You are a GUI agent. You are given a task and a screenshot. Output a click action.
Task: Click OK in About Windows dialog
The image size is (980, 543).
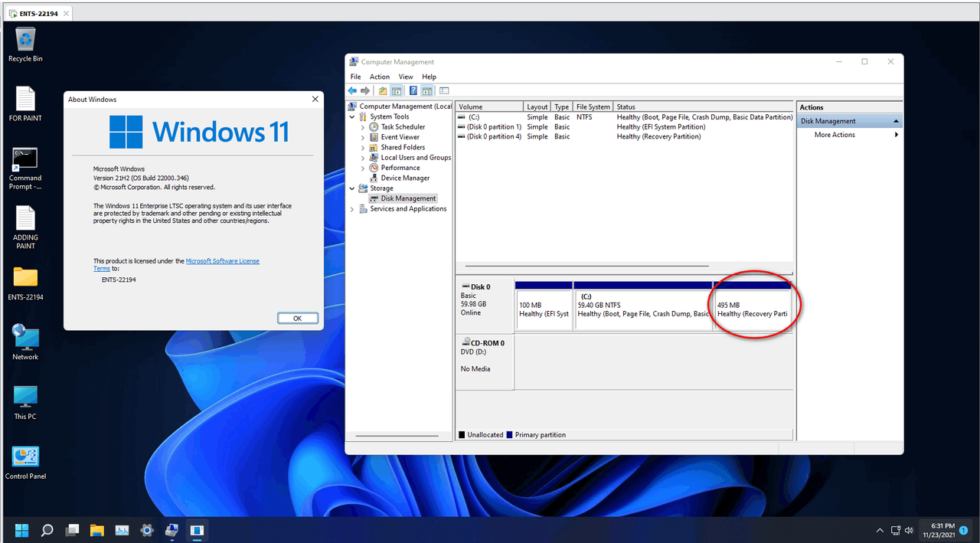coord(297,318)
